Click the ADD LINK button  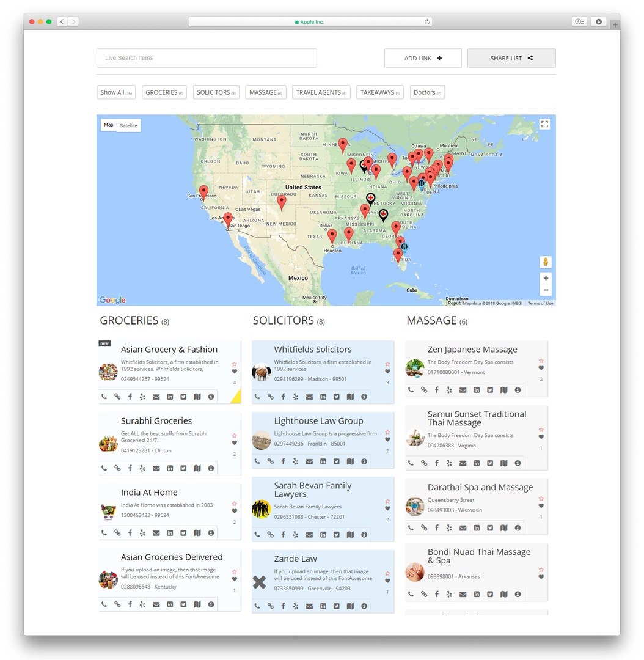(x=423, y=58)
